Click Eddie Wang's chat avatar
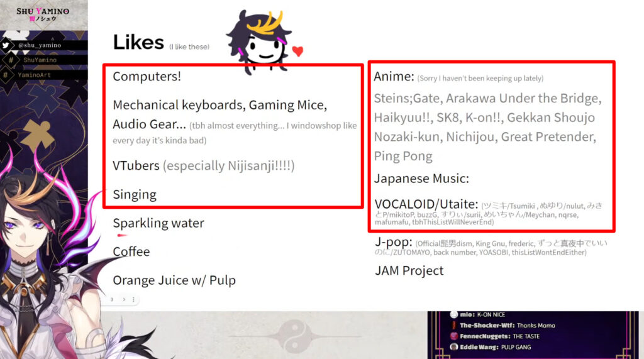The image size is (644, 359). (x=454, y=346)
